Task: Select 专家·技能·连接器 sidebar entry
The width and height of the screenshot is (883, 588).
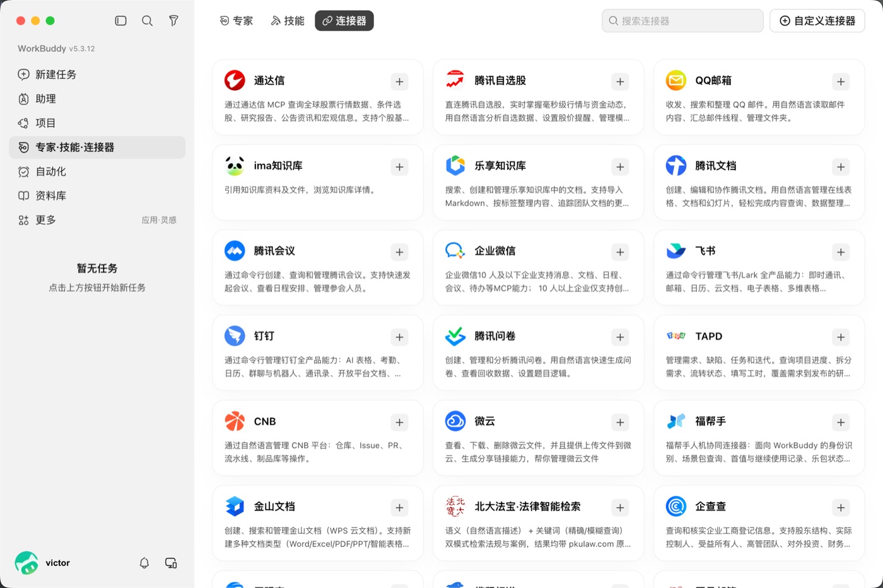Action: (97, 147)
